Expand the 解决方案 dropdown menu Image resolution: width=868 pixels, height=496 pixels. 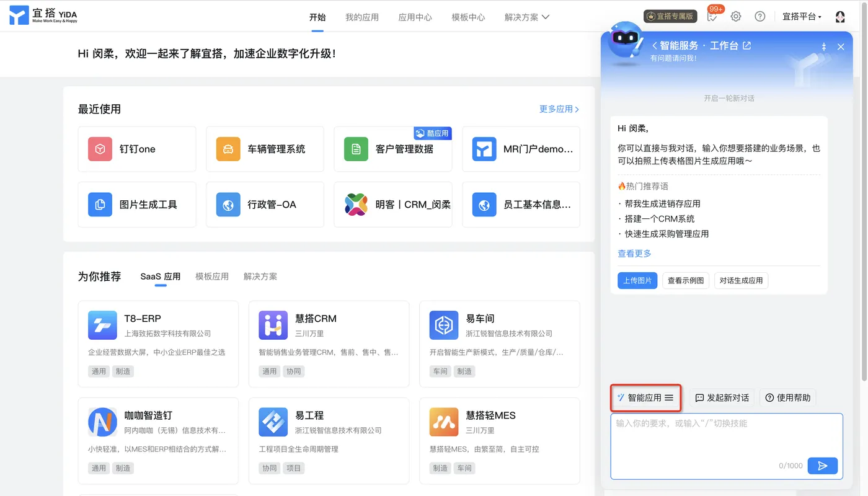click(527, 17)
